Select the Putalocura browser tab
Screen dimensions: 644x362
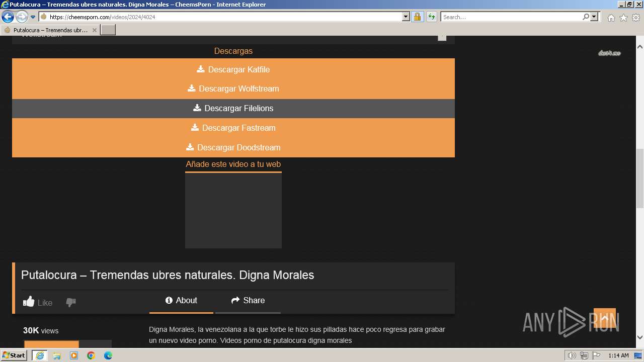(x=50, y=30)
